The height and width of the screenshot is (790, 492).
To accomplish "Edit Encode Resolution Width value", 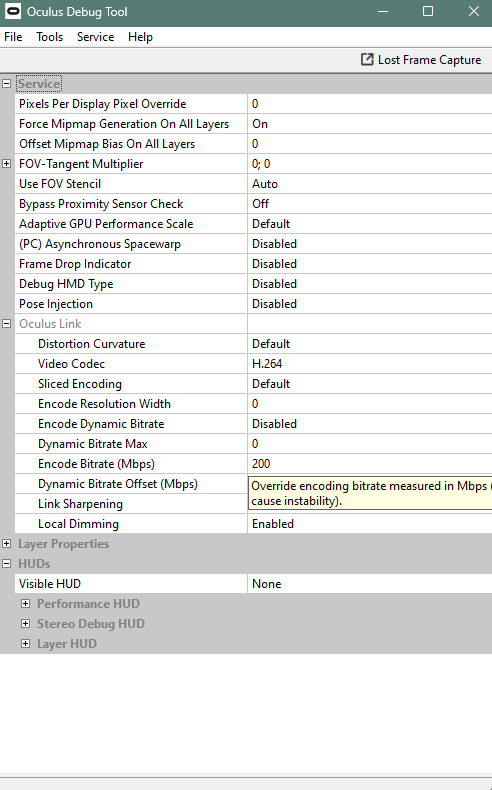I will pyautogui.click(x=370, y=404).
